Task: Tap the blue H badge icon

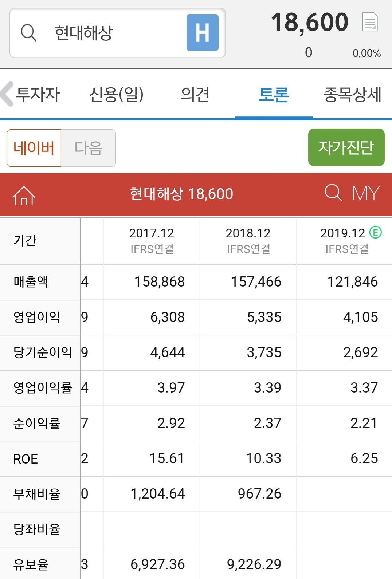Action: (x=203, y=33)
